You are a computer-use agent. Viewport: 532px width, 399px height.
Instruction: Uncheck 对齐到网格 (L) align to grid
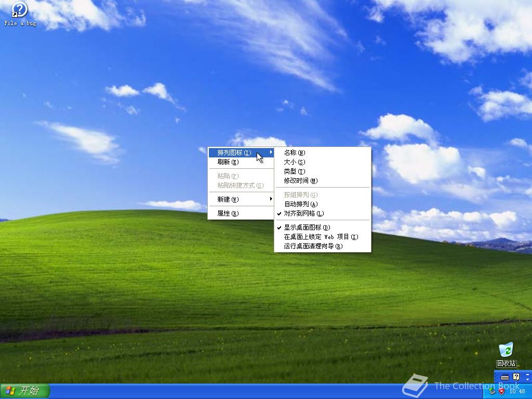tap(323, 214)
